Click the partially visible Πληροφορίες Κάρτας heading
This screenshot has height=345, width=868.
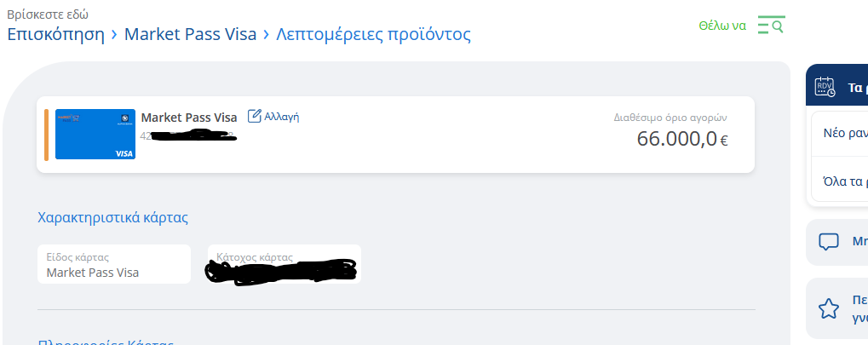pyautogui.click(x=106, y=341)
